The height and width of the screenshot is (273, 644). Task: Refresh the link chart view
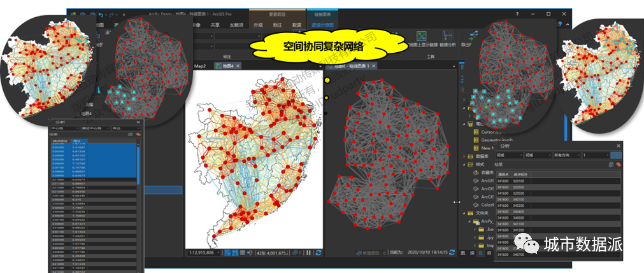[452, 253]
